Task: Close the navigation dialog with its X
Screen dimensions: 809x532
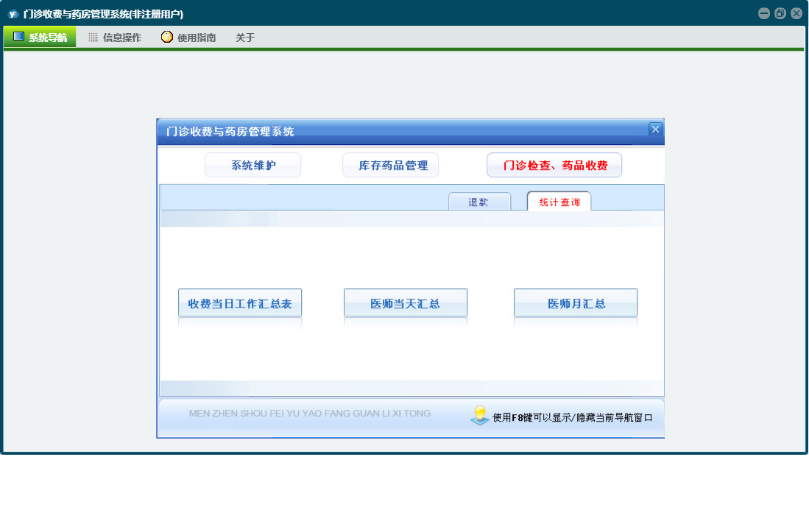Action: [655, 129]
